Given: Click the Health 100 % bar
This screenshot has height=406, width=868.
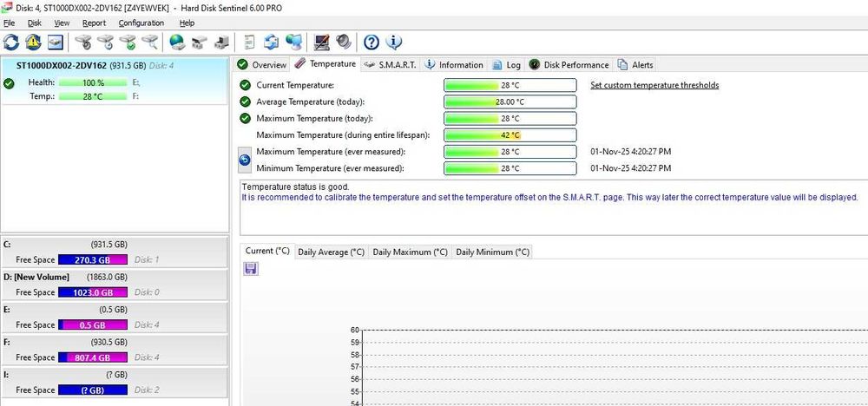Looking at the screenshot, I should click(93, 82).
